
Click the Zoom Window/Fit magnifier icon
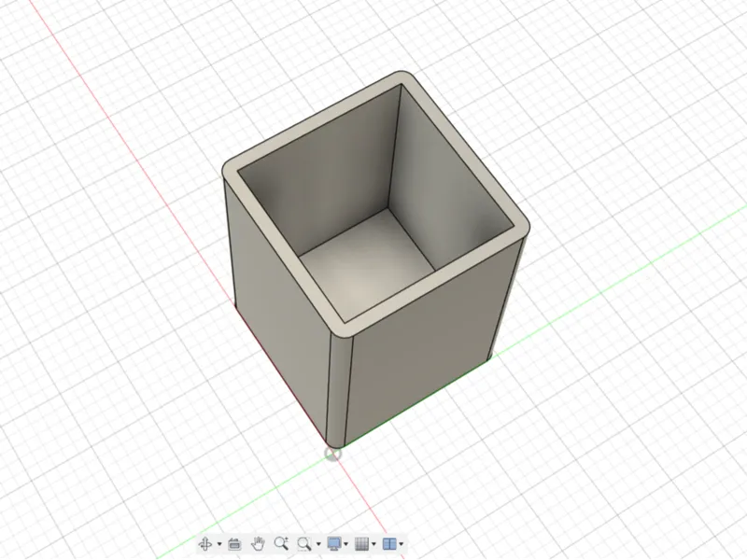(x=304, y=544)
